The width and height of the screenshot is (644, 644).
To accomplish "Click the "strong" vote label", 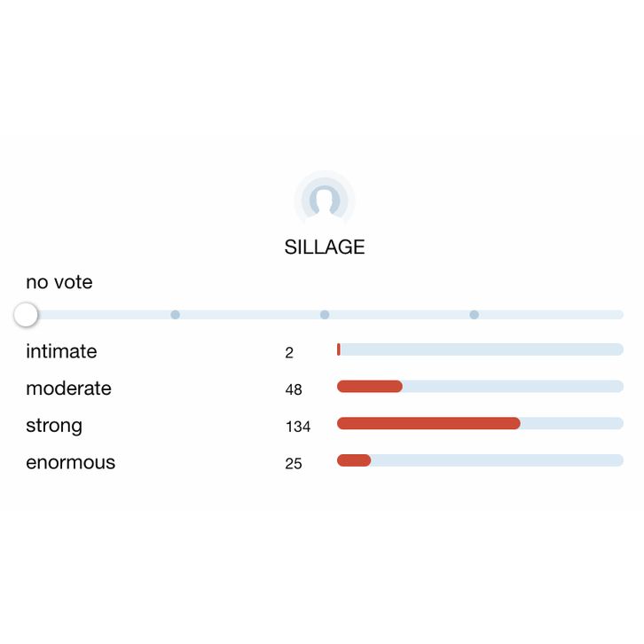I will pos(54,426).
